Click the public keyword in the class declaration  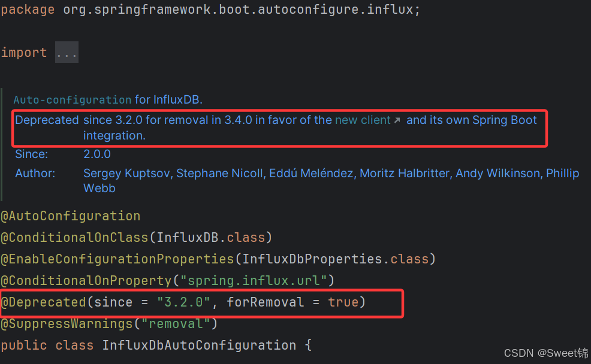(x=24, y=345)
